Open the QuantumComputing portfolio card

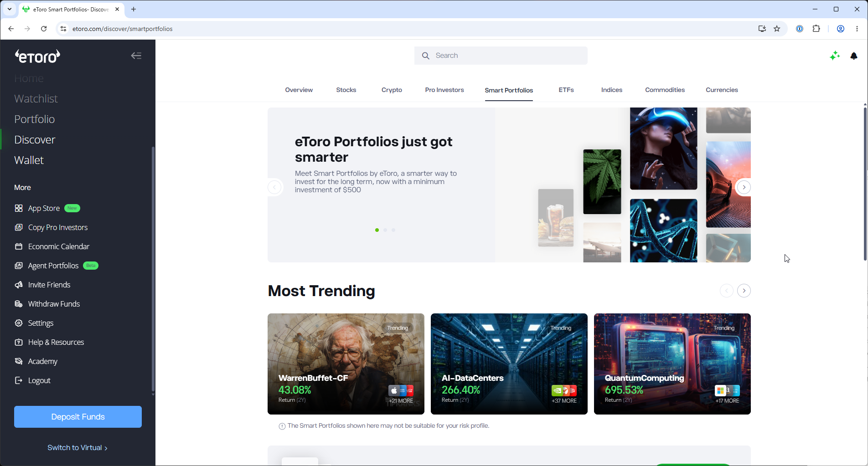(672, 364)
